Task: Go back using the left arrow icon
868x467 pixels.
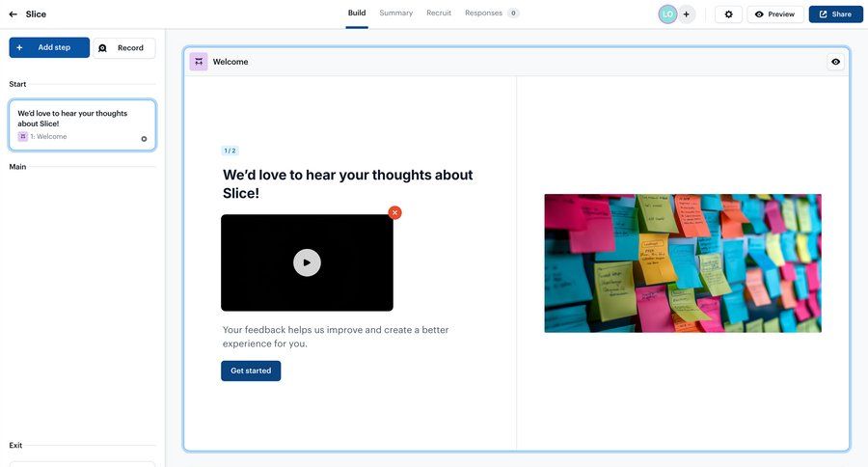Action: [13, 14]
